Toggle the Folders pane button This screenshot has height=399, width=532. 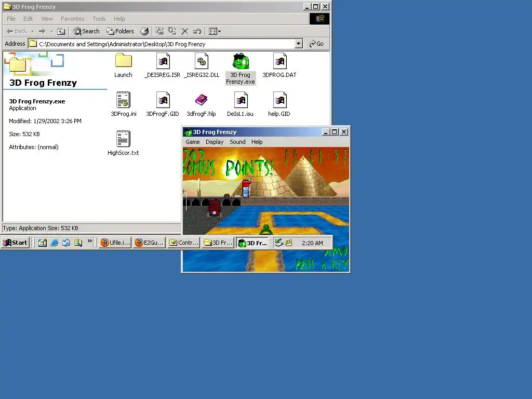[120, 31]
